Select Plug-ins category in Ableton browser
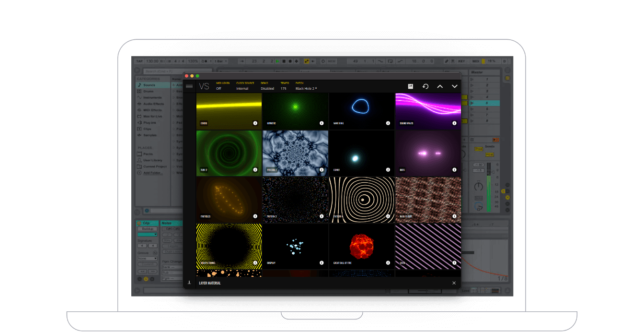 click(152, 122)
